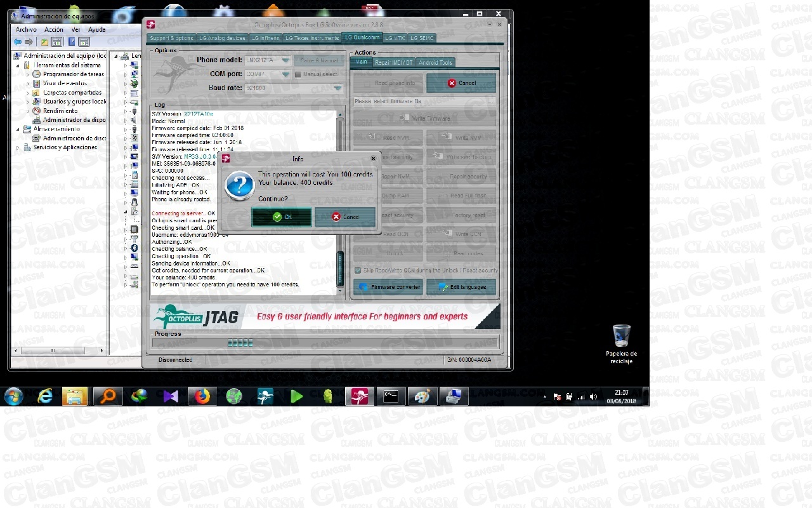The image size is (812, 508).
Task: Switch to Octoplus taskbar button
Action: pos(360,396)
